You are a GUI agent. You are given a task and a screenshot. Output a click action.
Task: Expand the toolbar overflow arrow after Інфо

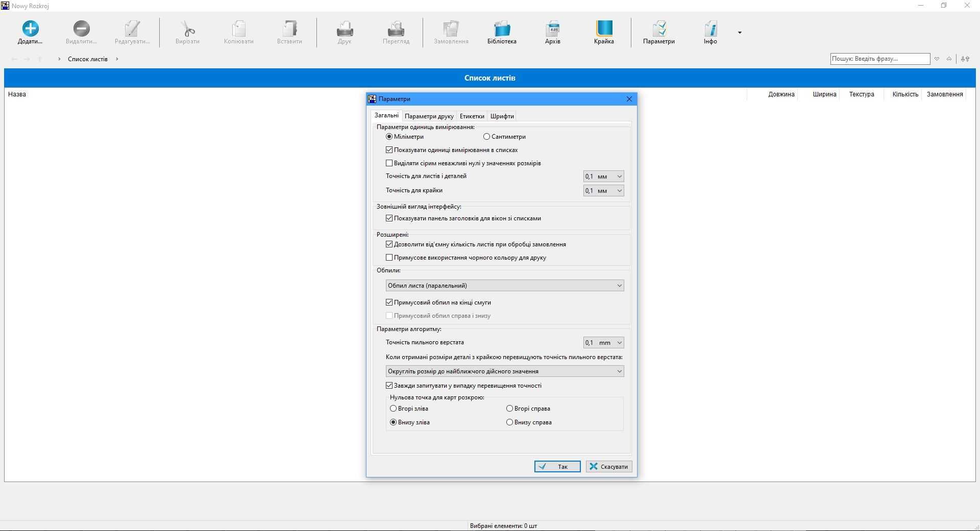tap(740, 33)
